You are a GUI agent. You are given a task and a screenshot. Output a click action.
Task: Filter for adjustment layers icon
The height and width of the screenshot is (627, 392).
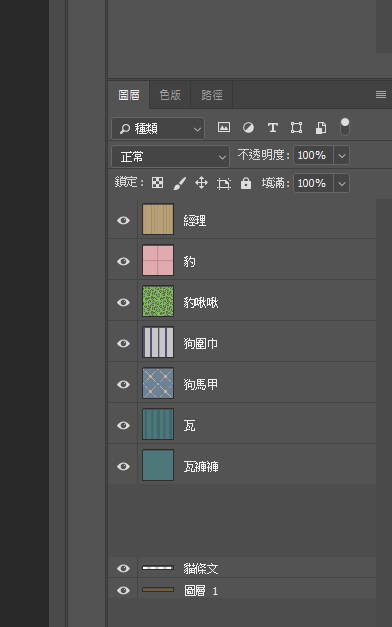pos(248,128)
